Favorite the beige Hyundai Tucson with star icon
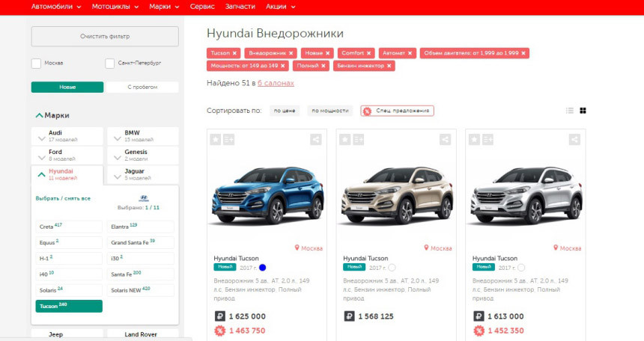 [345, 140]
